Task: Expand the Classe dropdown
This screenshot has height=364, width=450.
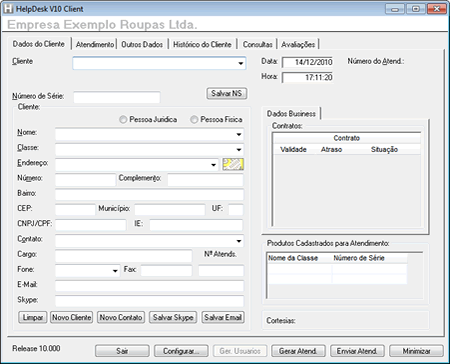Action: pos(239,150)
